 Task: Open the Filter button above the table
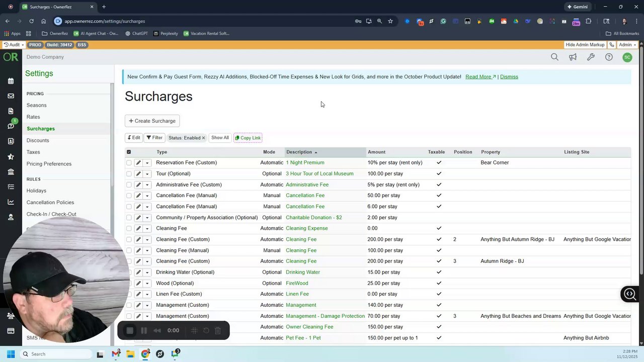point(154,138)
